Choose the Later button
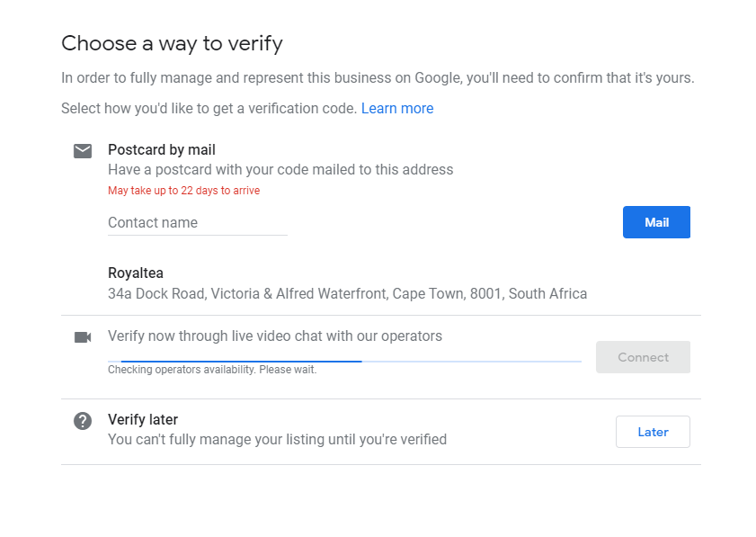 pyautogui.click(x=653, y=432)
